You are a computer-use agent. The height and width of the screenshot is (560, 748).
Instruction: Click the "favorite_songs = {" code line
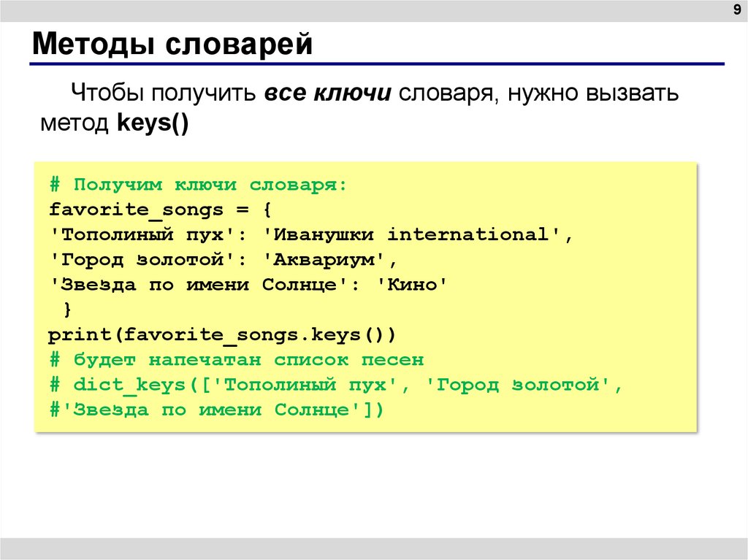pos(160,210)
